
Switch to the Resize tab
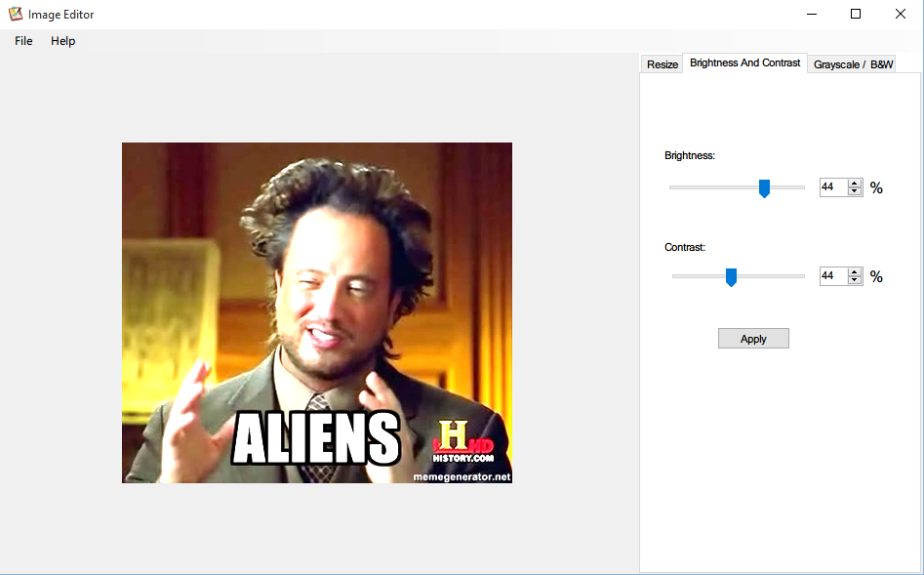coord(662,64)
